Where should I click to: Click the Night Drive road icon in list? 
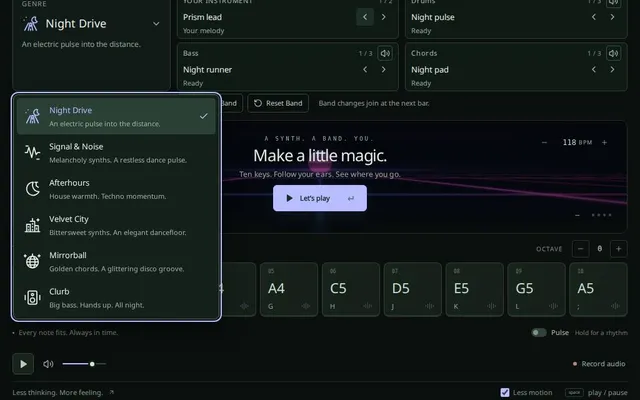[x=32, y=116]
